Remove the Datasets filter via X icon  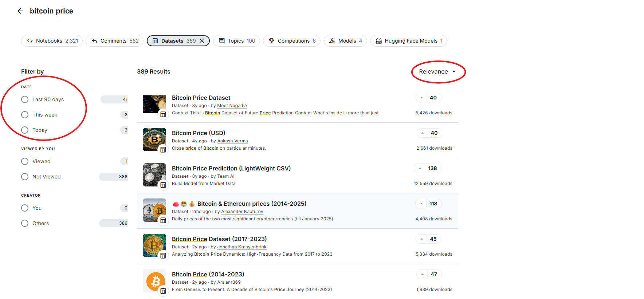click(x=201, y=41)
